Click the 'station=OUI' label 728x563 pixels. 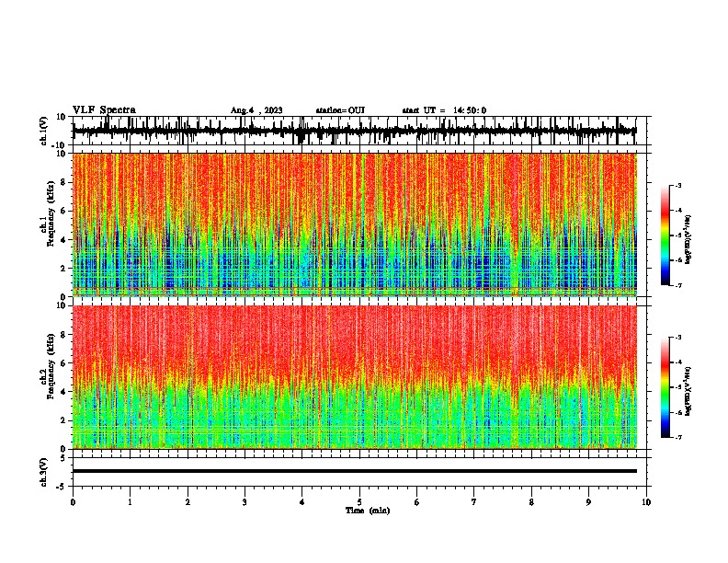click(340, 110)
